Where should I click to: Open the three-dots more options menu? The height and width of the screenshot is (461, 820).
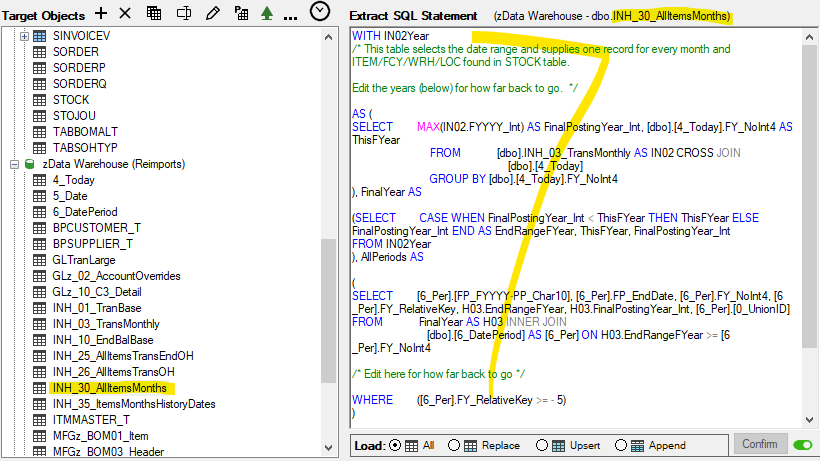click(x=290, y=15)
